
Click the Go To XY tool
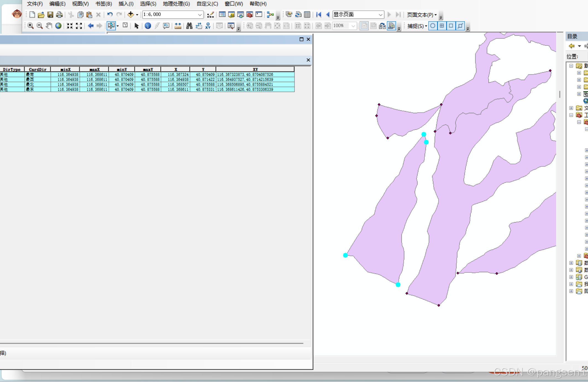coord(208,26)
